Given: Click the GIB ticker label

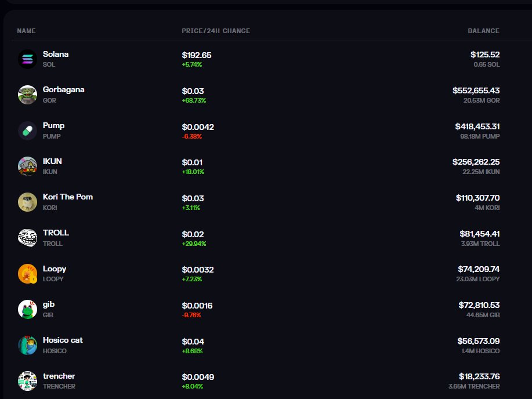Looking at the screenshot, I should click(x=48, y=315).
